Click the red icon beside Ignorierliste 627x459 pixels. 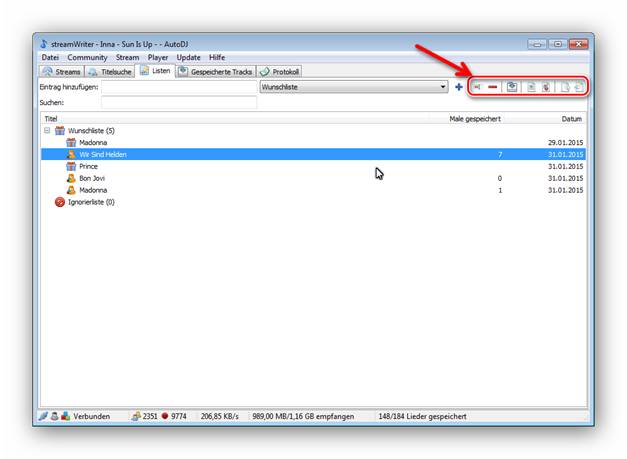tap(60, 202)
